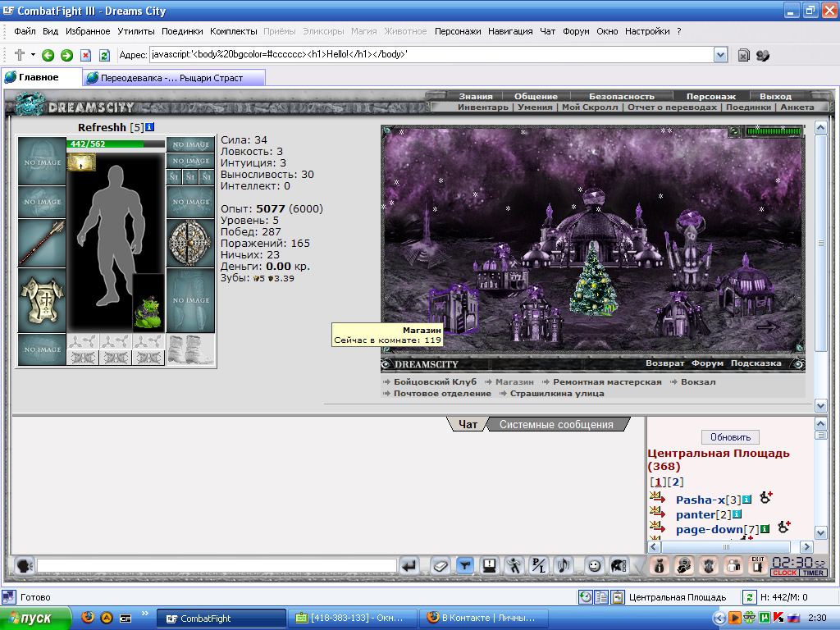
Task: Click the send message enter arrow icon
Action: tap(409, 566)
